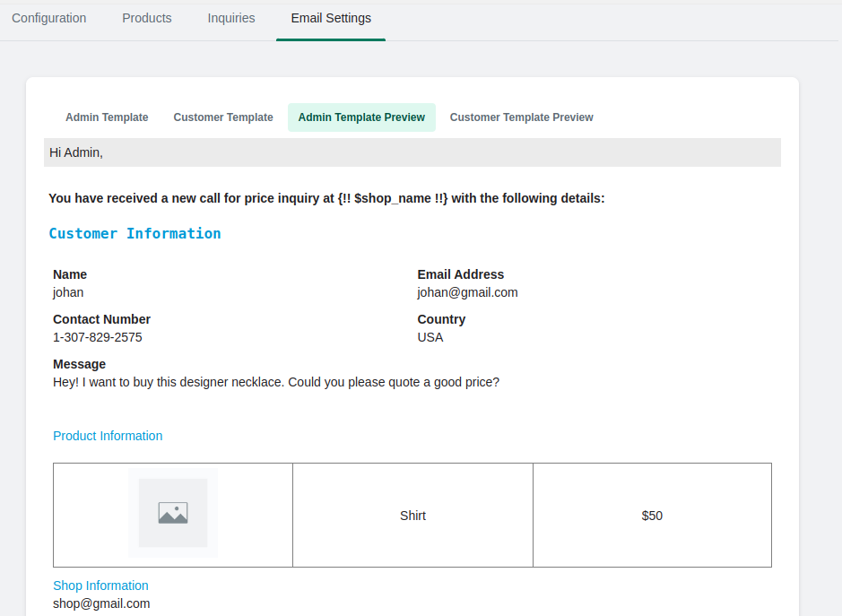Click the contact number 1-307-829-2575

(x=97, y=337)
